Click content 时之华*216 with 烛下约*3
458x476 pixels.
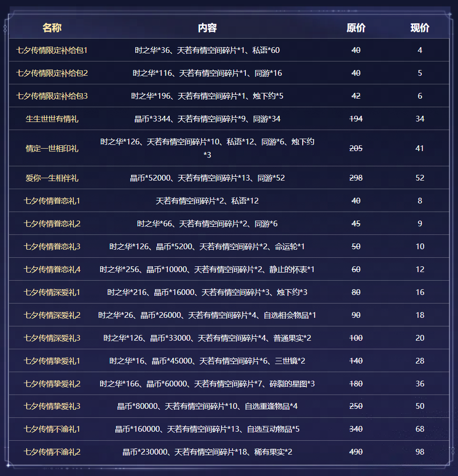[207, 293]
